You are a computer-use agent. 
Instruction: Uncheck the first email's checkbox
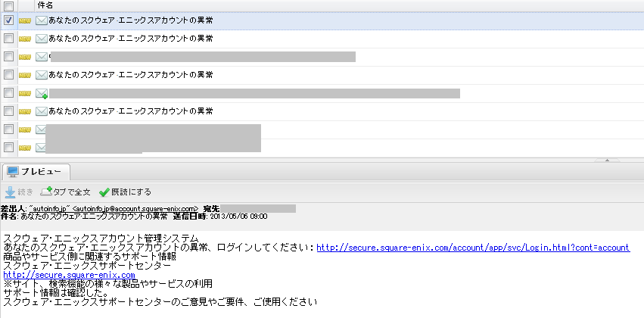(x=8, y=20)
